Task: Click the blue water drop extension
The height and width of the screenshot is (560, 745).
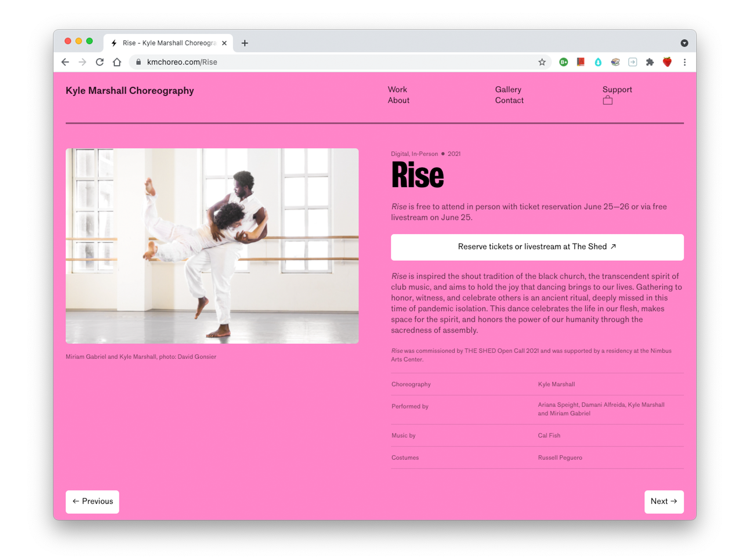Action: (x=598, y=62)
